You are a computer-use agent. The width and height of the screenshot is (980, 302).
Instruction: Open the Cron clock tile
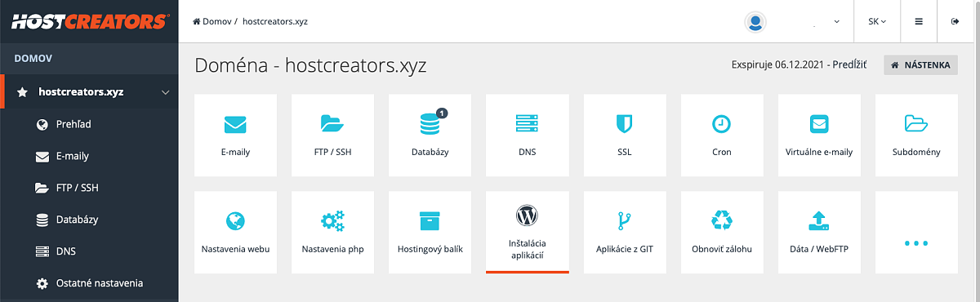coord(722,135)
